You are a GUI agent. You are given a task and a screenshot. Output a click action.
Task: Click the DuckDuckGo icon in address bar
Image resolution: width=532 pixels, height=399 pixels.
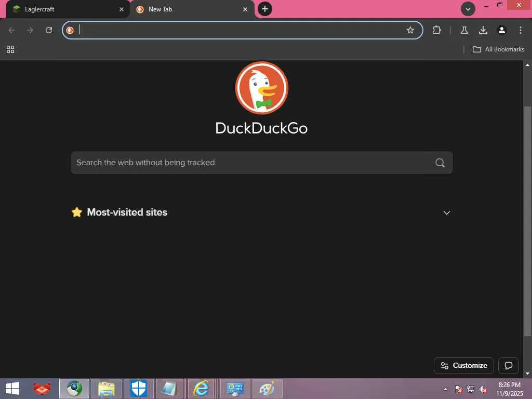click(x=70, y=30)
